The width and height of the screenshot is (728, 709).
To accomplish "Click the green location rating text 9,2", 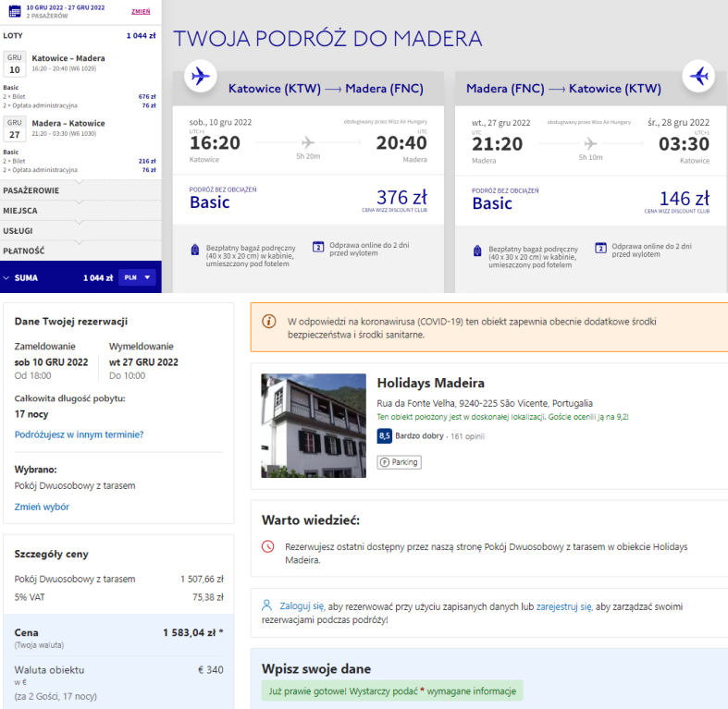I will 503,417.
